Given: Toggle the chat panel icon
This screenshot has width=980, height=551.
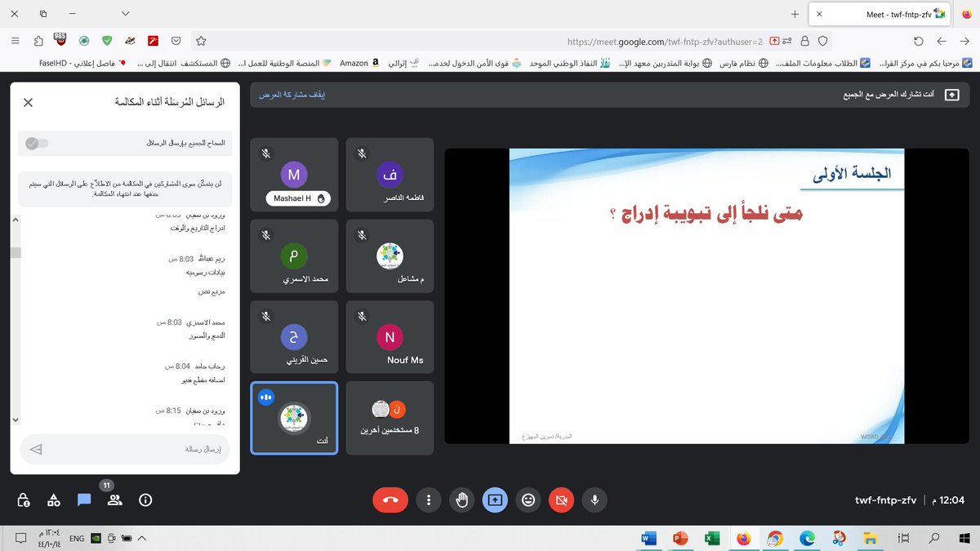Looking at the screenshot, I should pyautogui.click(x=83, y=500).
